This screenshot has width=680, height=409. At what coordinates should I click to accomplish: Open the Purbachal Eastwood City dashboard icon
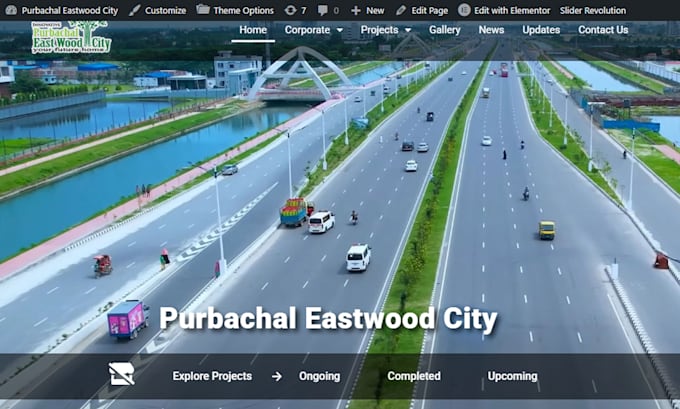pos(11,10)
